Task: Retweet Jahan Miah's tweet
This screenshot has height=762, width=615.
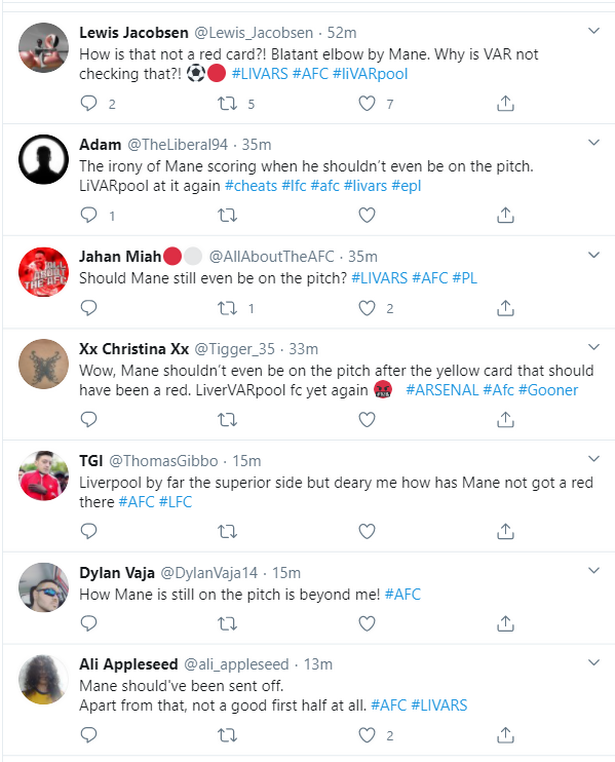Action: [228, 308]
